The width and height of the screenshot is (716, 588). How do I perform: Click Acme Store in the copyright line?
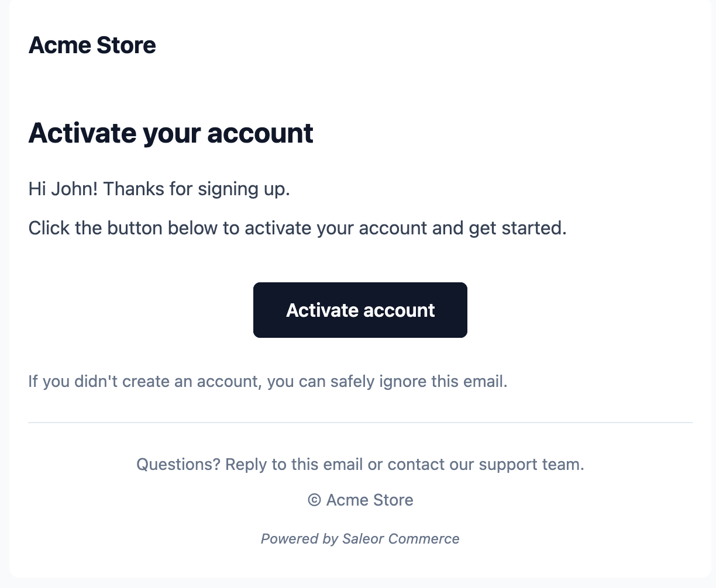point(370,500)
